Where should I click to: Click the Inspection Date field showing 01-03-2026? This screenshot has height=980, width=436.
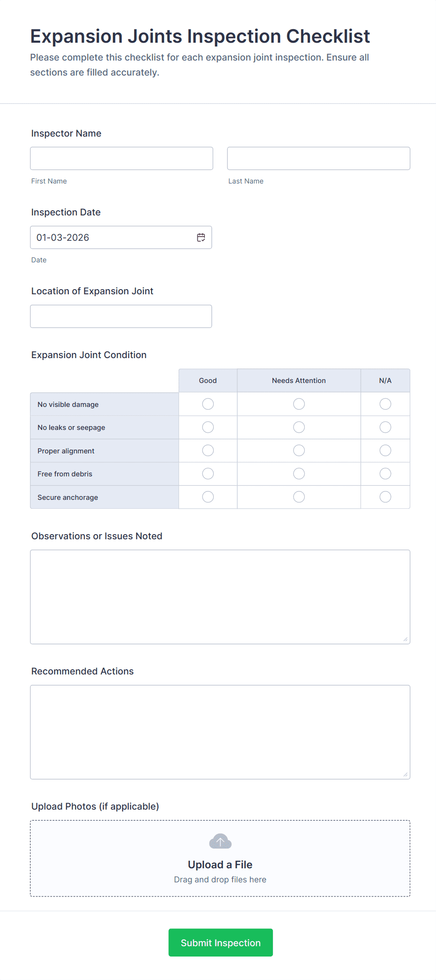click(x=113, y=237)
